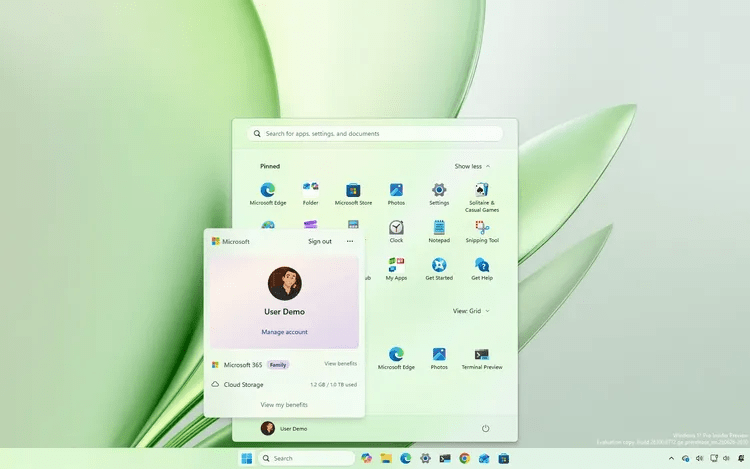Click the 'User Demo' name in flyout card
This screenshot has width=750, height=469.
[285, 312]
